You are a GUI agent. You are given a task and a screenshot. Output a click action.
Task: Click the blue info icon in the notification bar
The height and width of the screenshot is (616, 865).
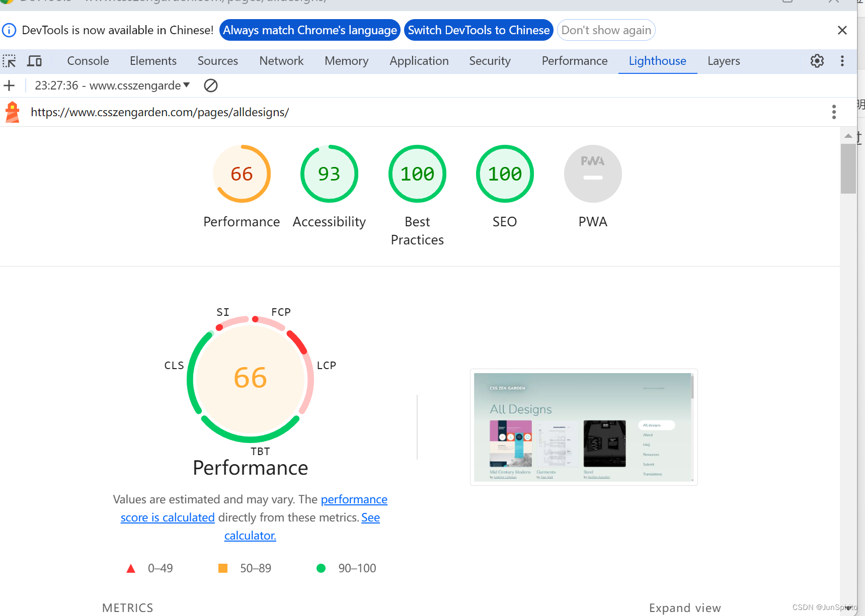click(9, 30)
